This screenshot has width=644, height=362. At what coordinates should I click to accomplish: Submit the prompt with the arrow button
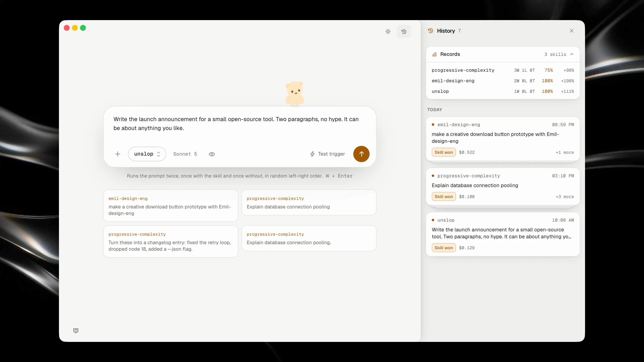(x=361, y=154)
